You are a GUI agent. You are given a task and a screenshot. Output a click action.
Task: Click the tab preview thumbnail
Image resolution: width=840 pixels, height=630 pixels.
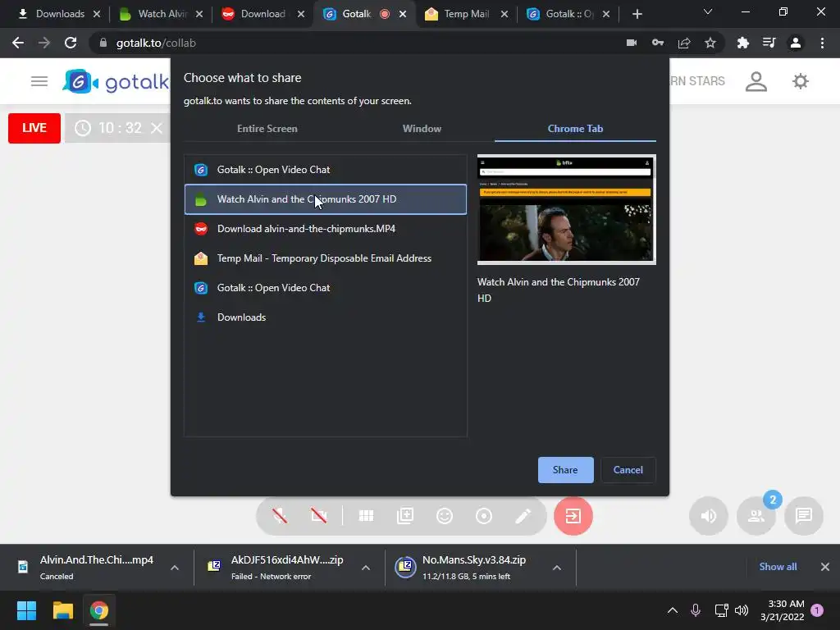pos(566,209)
